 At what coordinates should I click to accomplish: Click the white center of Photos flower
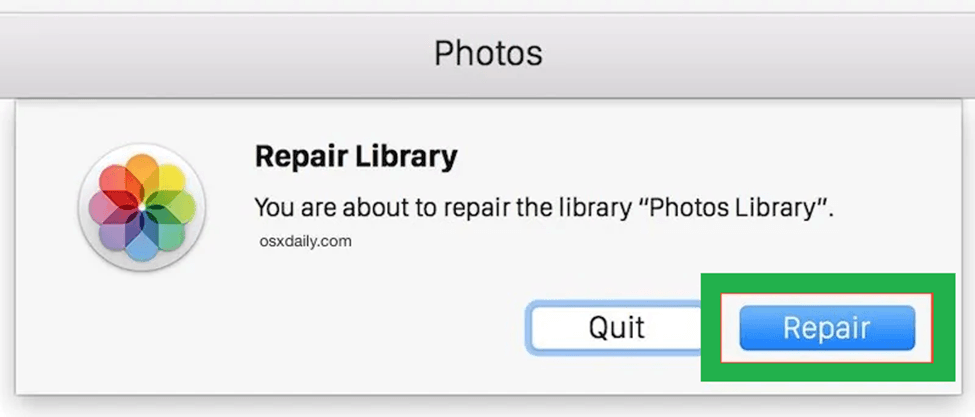[x=141, y=207]
